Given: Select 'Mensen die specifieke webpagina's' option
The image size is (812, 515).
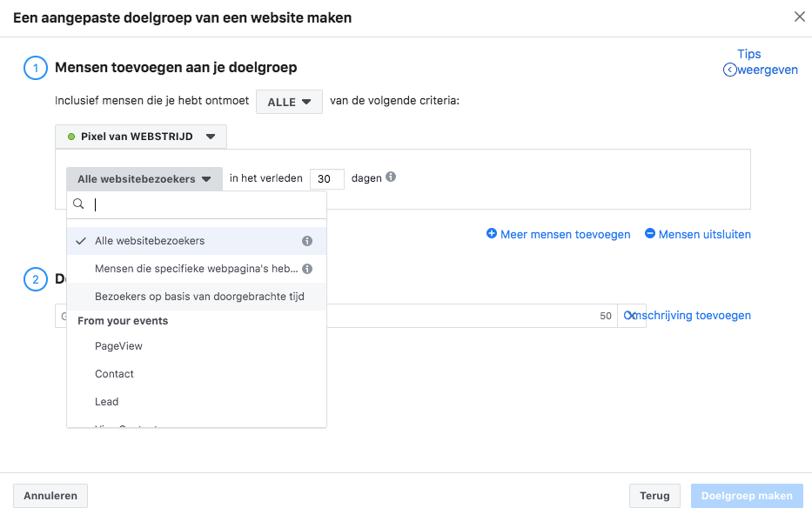Looking at the screenshot, I should pyautogui.click(x=196, y=269).
